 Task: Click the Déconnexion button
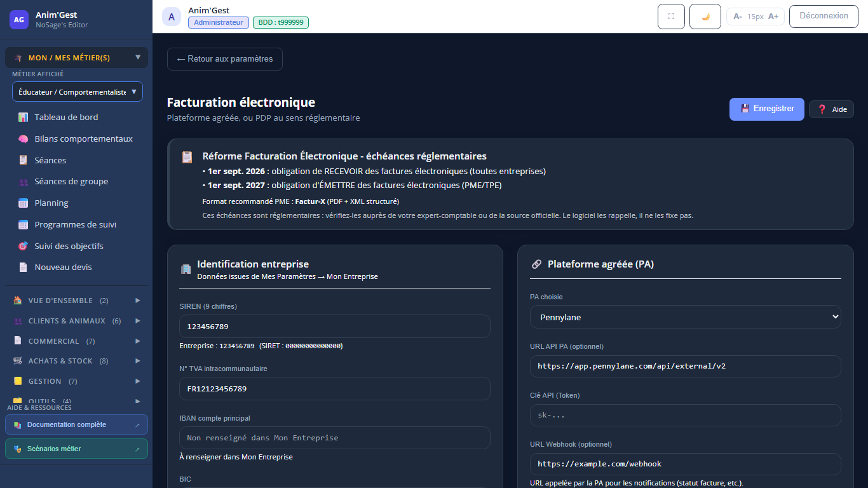[x=824, y=17]
